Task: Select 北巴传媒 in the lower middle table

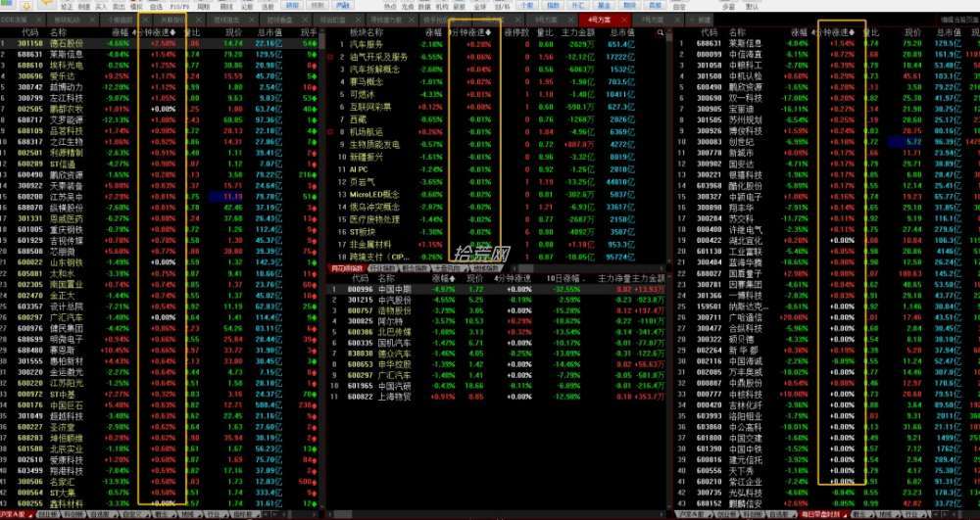Action: (497, 332)
